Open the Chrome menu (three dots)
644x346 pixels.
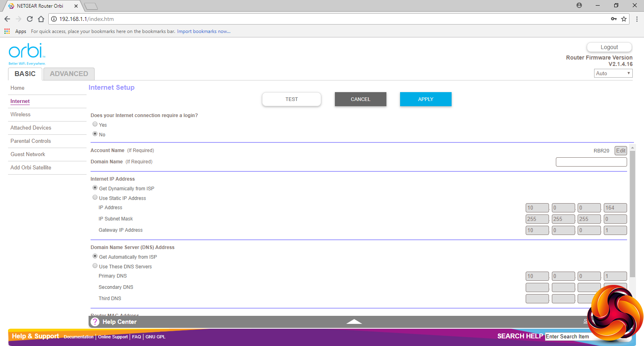pyautogui.click(x=637, y=19)
